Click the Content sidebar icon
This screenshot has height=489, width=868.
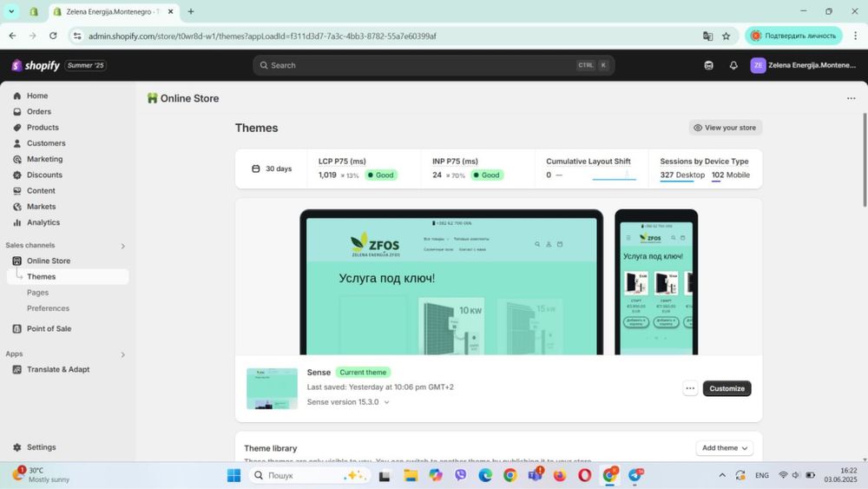coord(17,190)
